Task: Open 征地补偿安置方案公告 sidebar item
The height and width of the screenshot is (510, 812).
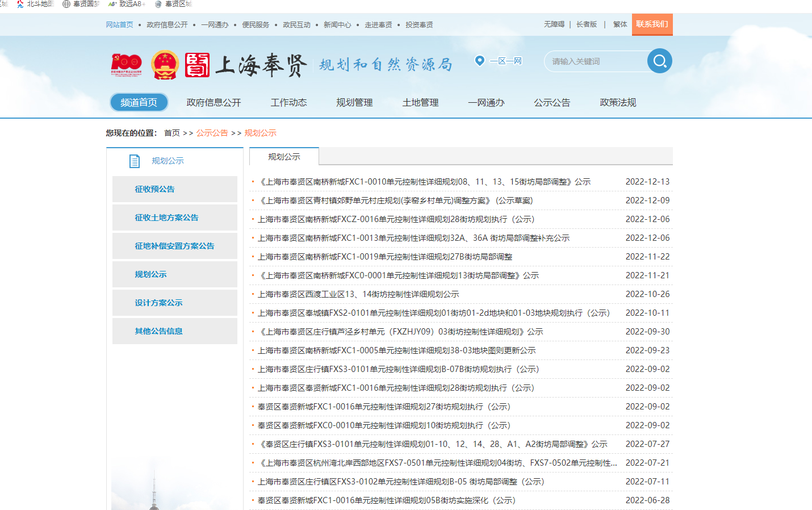Action: pyautogui.click(x=175, y=246)
